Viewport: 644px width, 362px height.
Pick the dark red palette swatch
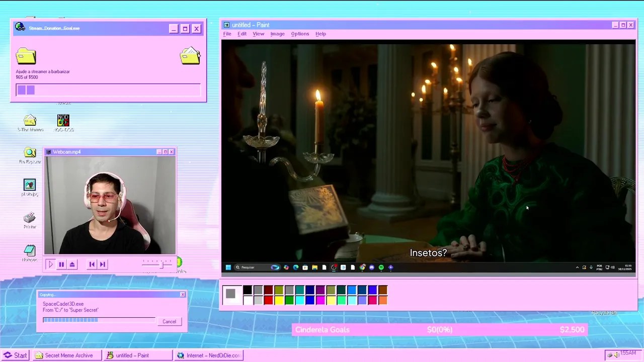pos(268,290)
